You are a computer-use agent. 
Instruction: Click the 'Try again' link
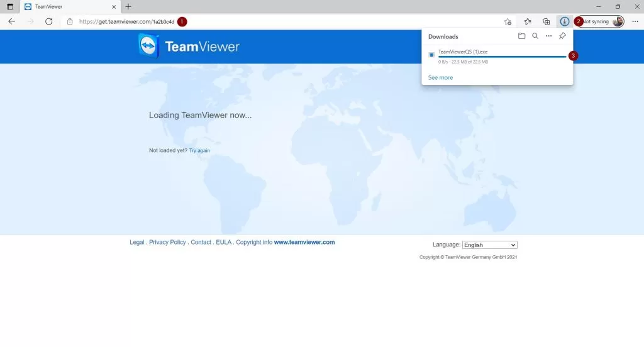pos(199,151)
